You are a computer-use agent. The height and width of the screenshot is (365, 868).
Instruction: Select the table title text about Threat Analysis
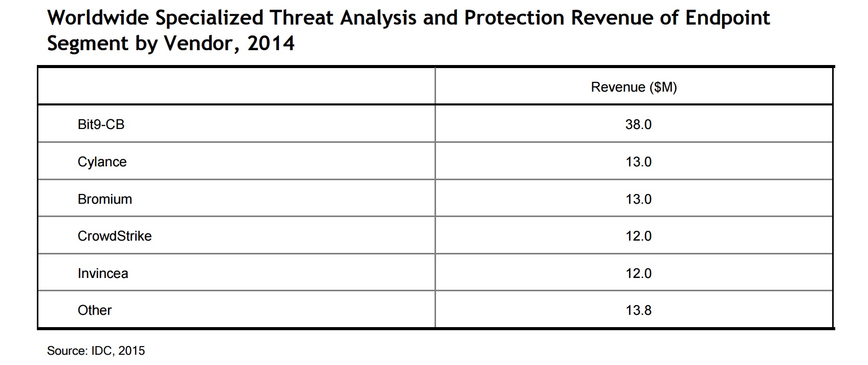coord(408,30)
